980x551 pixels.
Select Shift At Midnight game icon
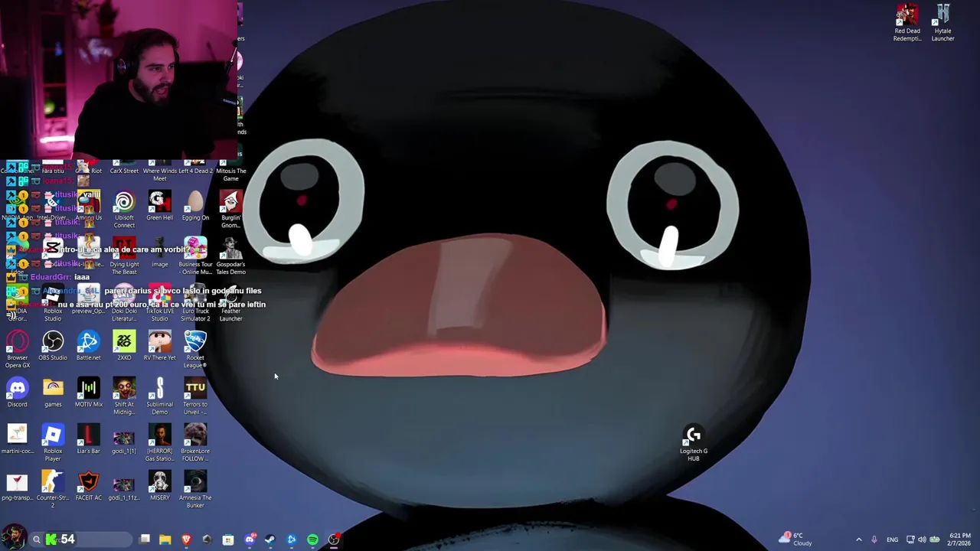[124, 396]
